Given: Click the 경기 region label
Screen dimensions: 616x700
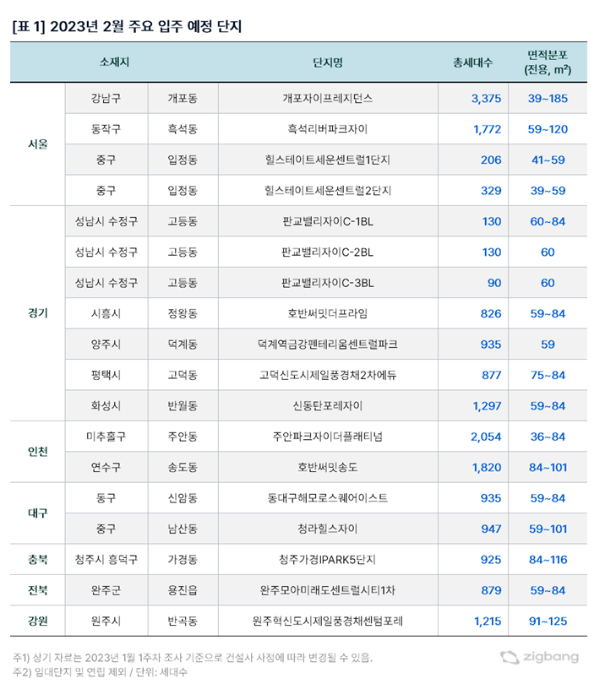Looking at the screenshot, I should (x=37, y=313).
